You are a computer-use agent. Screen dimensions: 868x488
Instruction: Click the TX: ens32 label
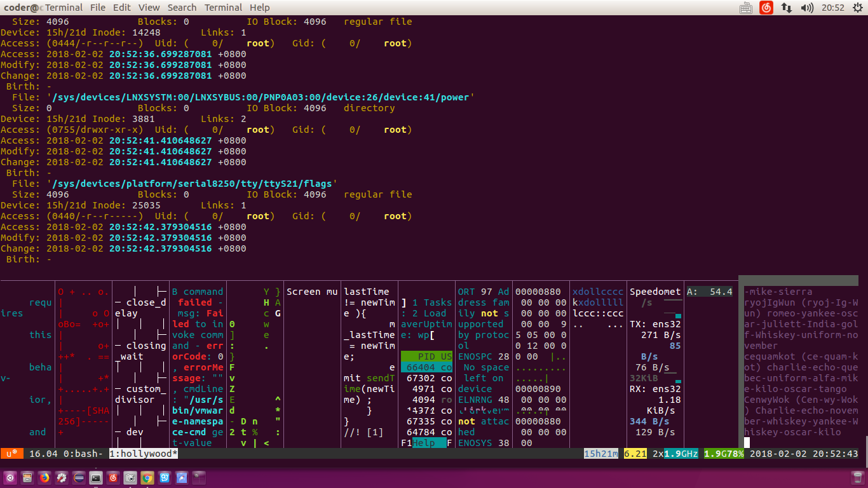point(655,324)
